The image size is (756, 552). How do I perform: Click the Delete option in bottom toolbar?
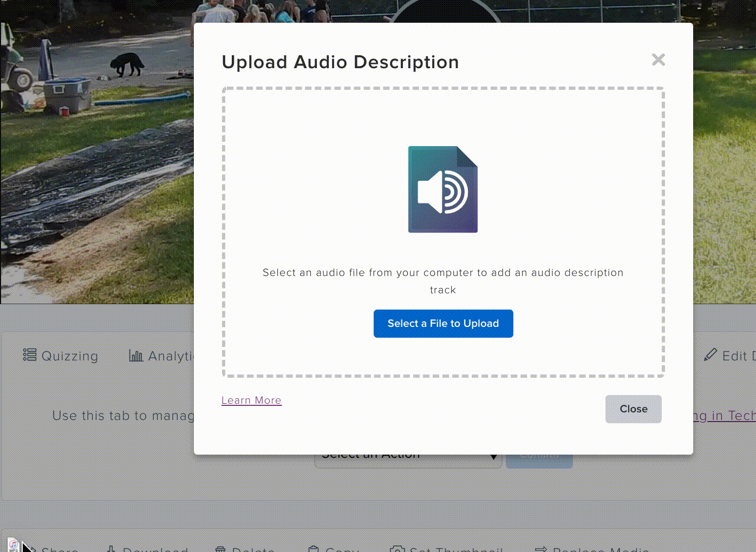(x=245, y=548)
